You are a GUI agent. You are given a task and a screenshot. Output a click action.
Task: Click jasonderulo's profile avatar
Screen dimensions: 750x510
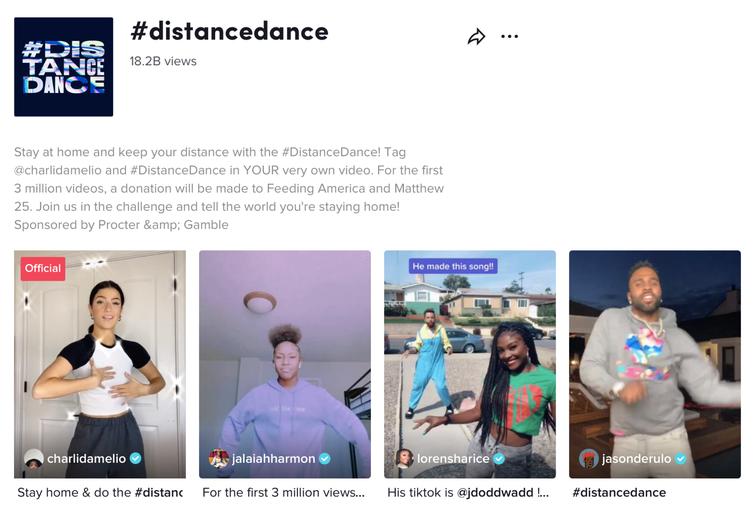pos(589,459)
